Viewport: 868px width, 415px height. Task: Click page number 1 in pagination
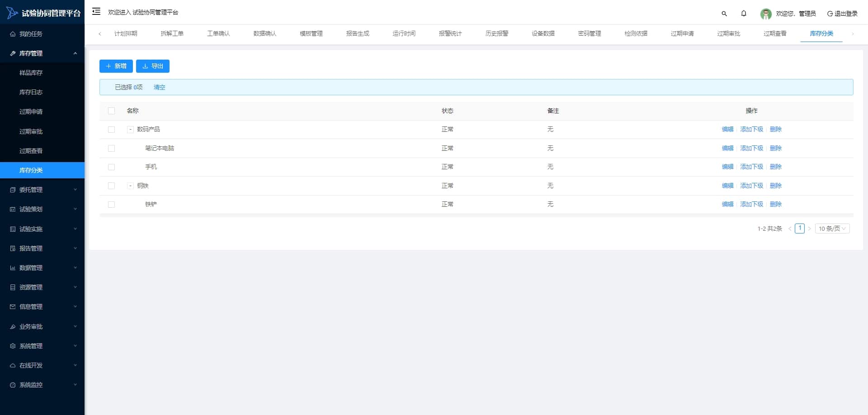[800, 228]
